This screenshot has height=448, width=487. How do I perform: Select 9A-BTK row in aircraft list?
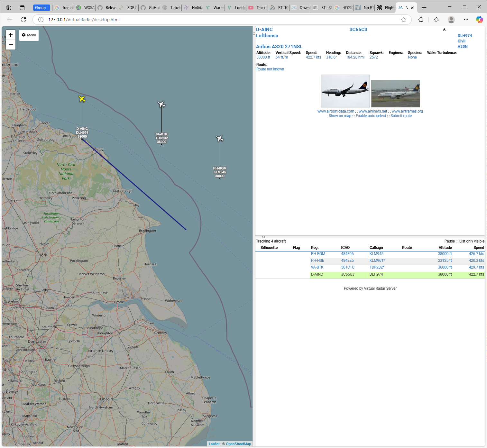click(x=370, y=268)
